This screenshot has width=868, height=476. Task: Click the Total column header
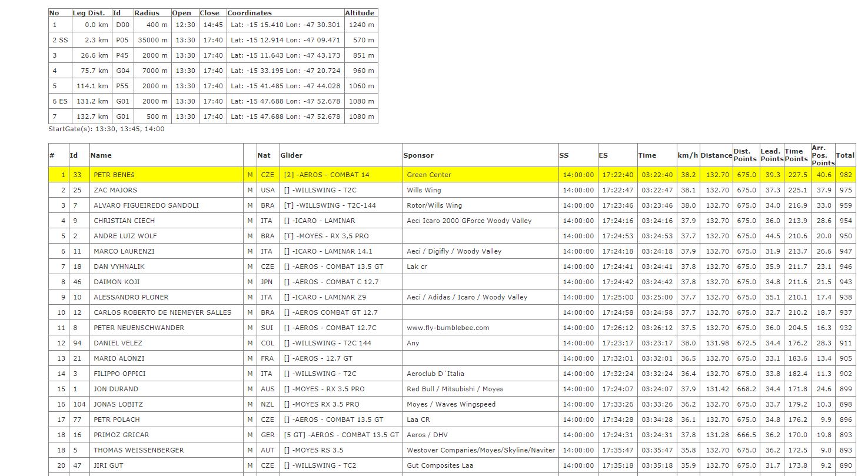[x=845, y=155]
